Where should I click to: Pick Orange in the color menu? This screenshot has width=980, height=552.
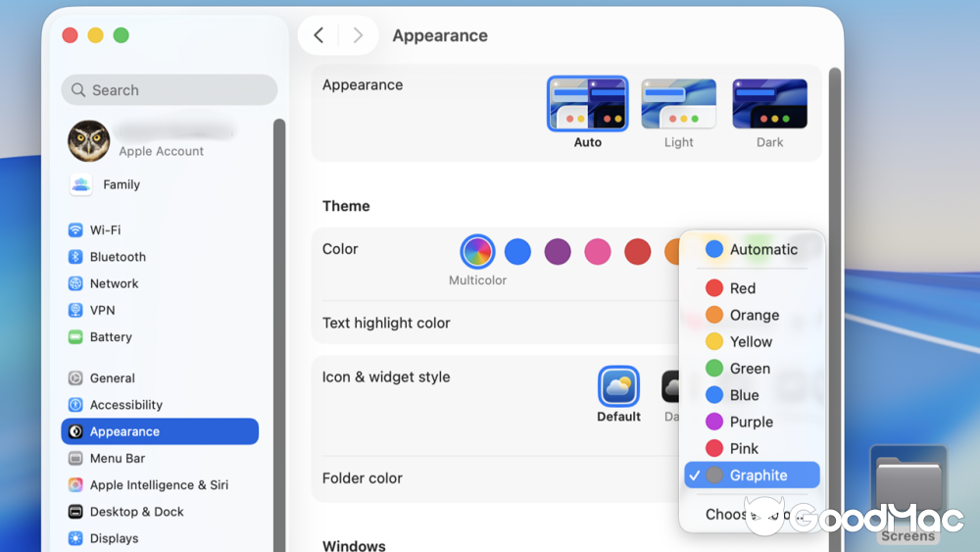click(x=752, y=315)
